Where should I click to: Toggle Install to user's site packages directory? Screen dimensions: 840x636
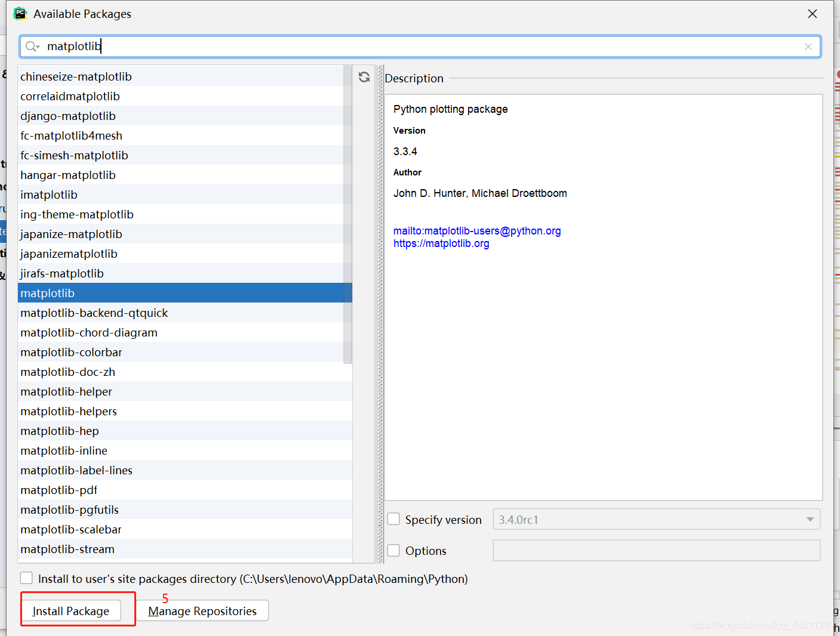[x=26, y=578]
